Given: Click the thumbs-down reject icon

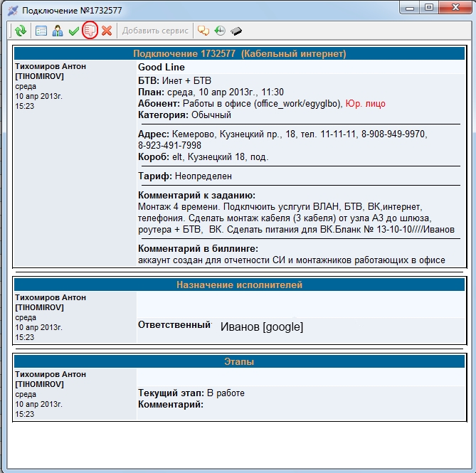Looking at the screenshot, I should [x=90, y=31].
